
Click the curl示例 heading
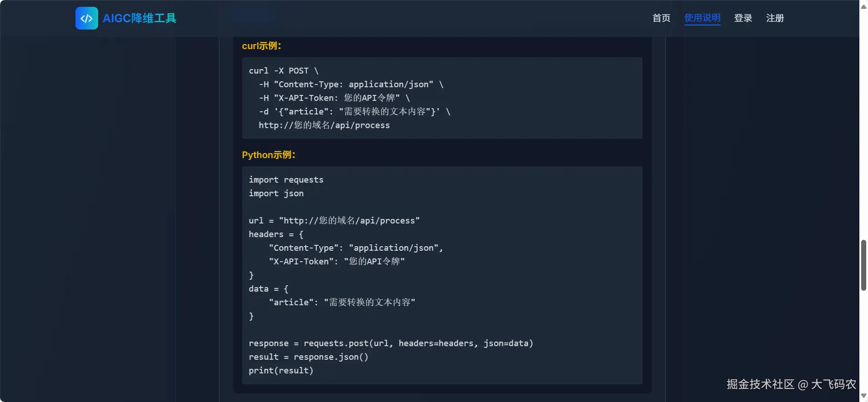pos(262,46)
